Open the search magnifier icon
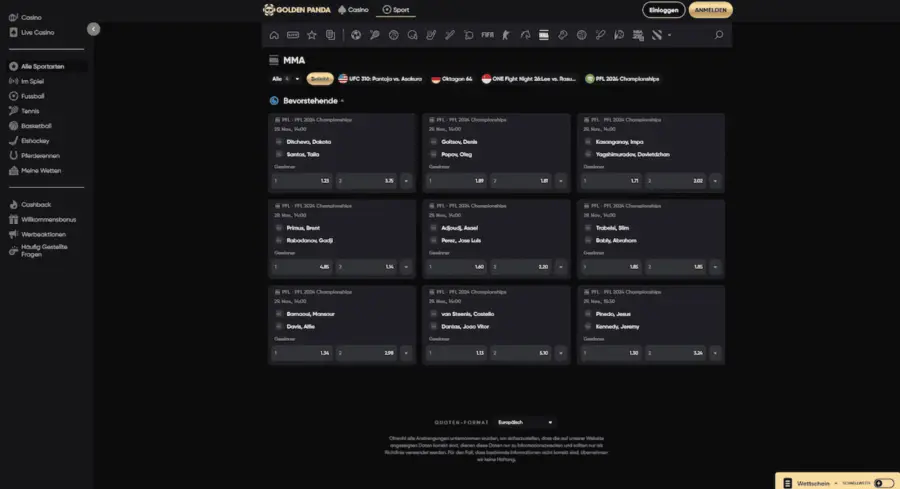The height and width of the screenshot is (489, 900). pyautogui.click(x=719, y=35)
